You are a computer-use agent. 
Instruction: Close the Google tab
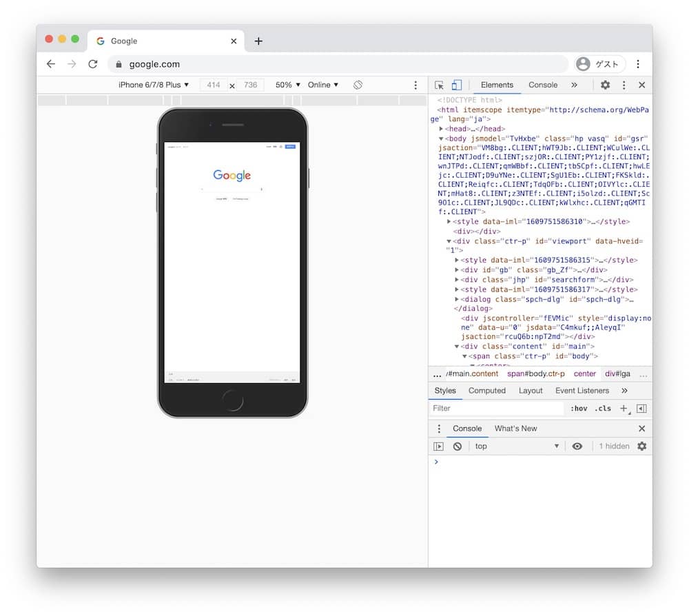(234, 41)
